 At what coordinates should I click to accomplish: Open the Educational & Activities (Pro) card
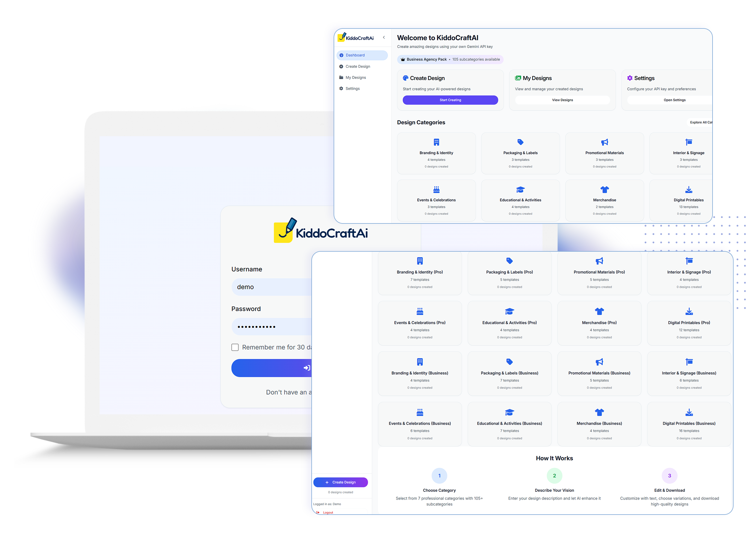509,323
